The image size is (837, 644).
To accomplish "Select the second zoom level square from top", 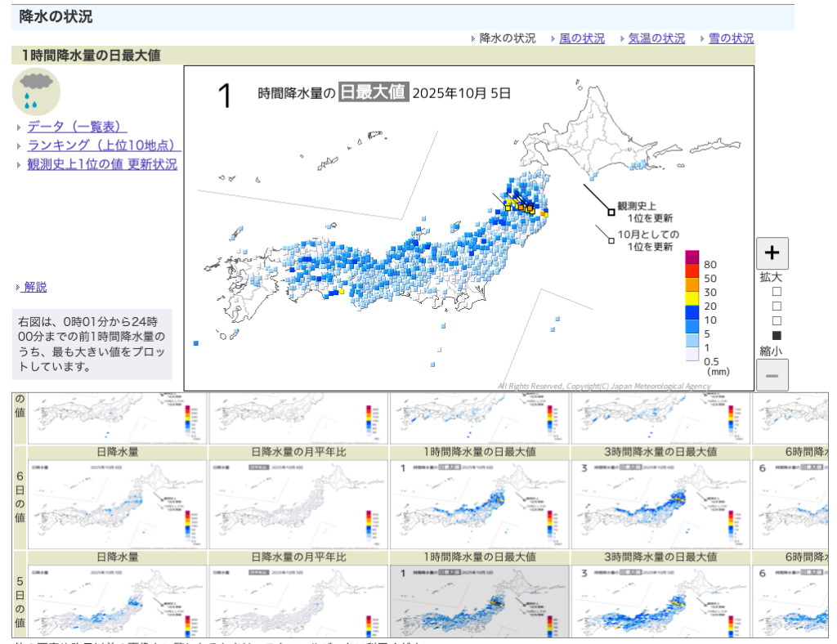I will tap(777, 306).
